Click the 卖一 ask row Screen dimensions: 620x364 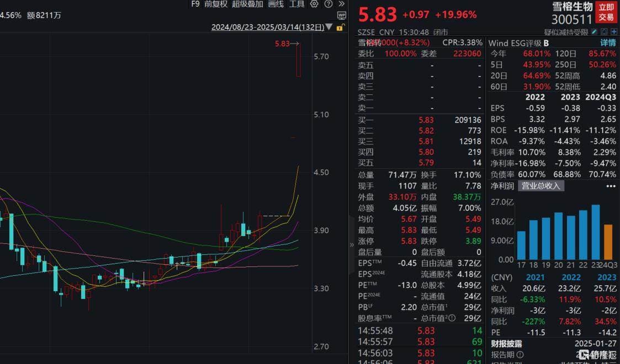[420, 108]
